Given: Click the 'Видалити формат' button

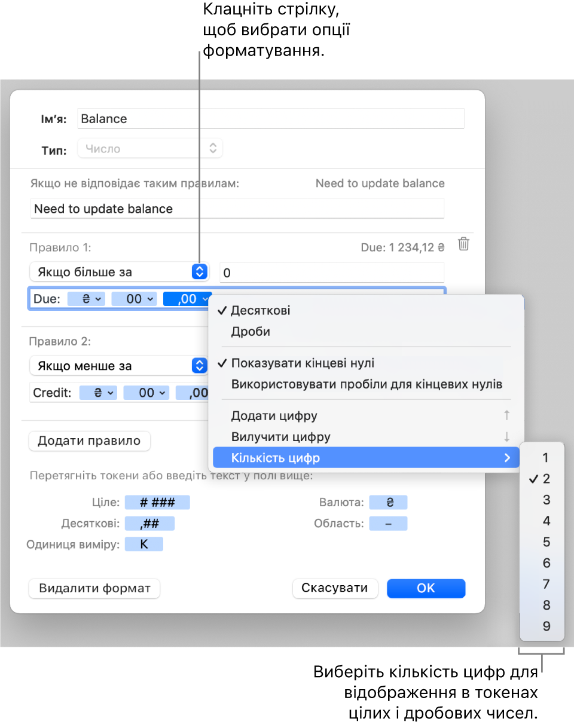Looking at the screenshot, I should pyautogui.click(x=94, y=588).
